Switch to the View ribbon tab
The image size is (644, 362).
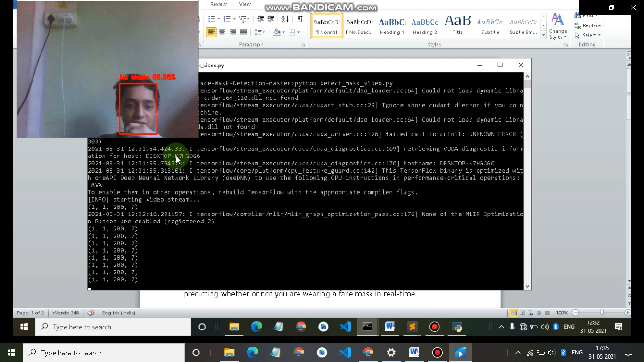coord(245,4)
